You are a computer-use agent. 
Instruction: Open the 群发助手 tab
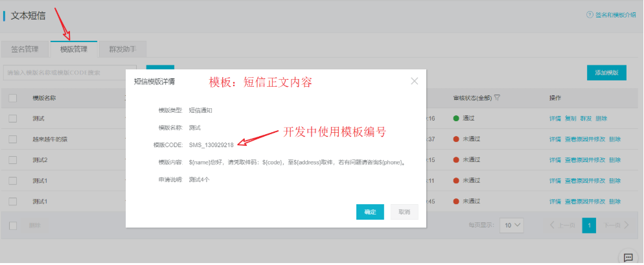pyautogui.click(x=122, y=49)
